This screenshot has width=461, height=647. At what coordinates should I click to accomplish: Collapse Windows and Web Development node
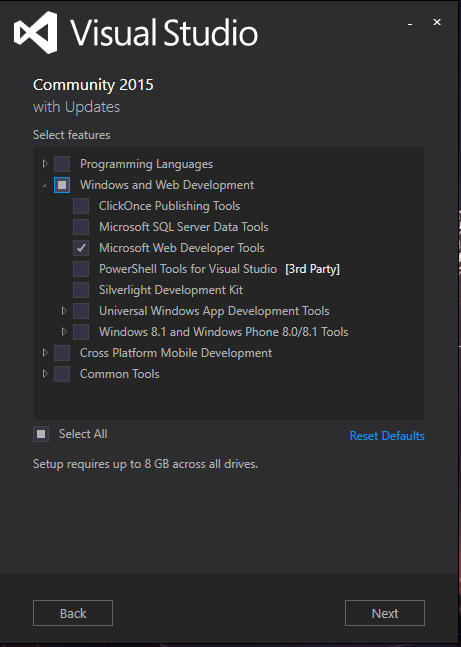[45, 186]
